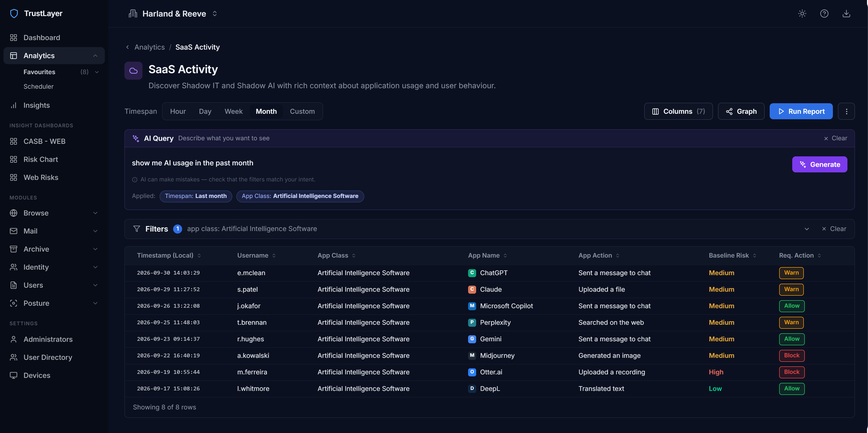Sort by Baseline Risk column
The width and height of the screenshot is (868, 433).
tap(733, 256)
